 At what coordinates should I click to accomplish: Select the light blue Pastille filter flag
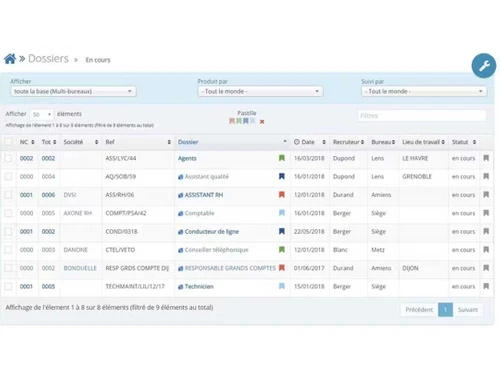(253, 121)
